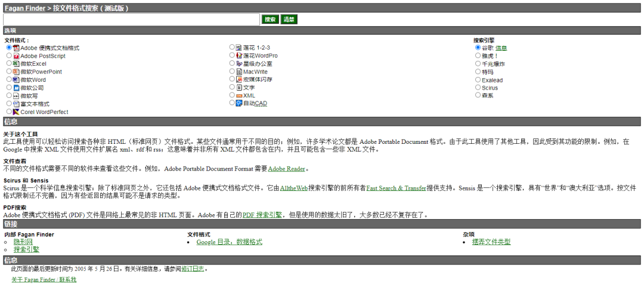Select the 谷歌 search engine radio button
Image resolution: width=644 pixels, height=305 pixels.
[478, 48]
